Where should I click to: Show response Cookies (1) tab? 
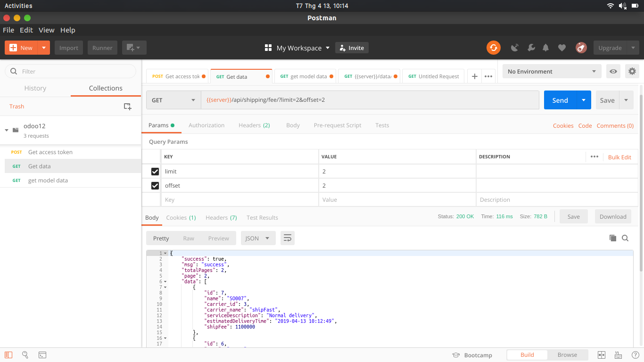[x=181, y=218]
